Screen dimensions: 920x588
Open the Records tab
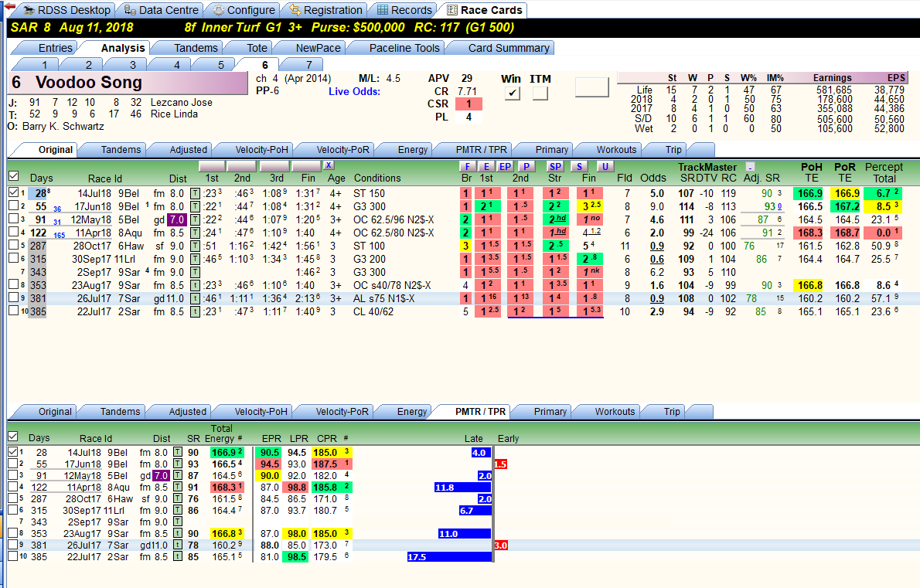(x=405, y=10)
